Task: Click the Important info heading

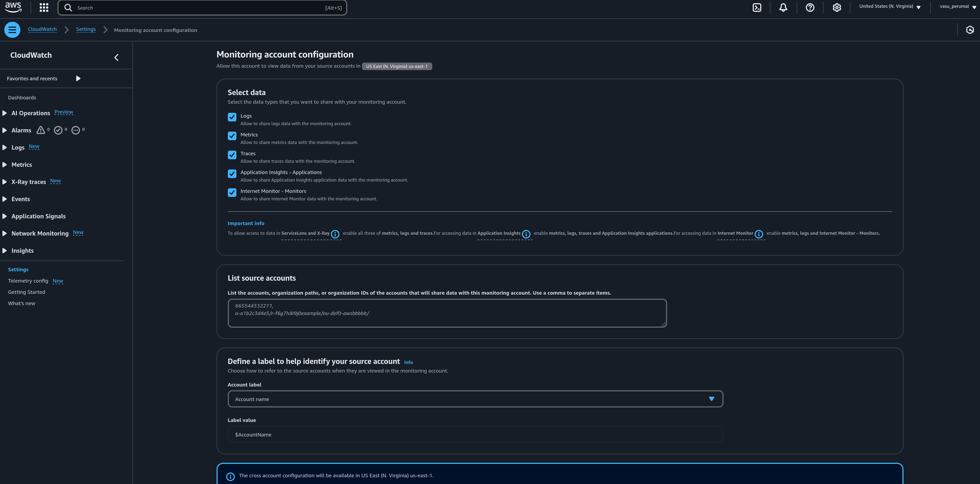Action: [x=246, y=223]
